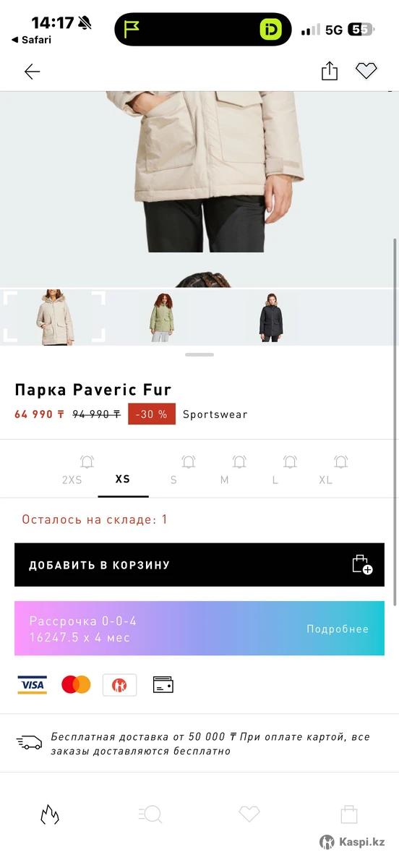
Task: Open the Sportswear category link
Action: pyautogui.click(x=215, y=414)
